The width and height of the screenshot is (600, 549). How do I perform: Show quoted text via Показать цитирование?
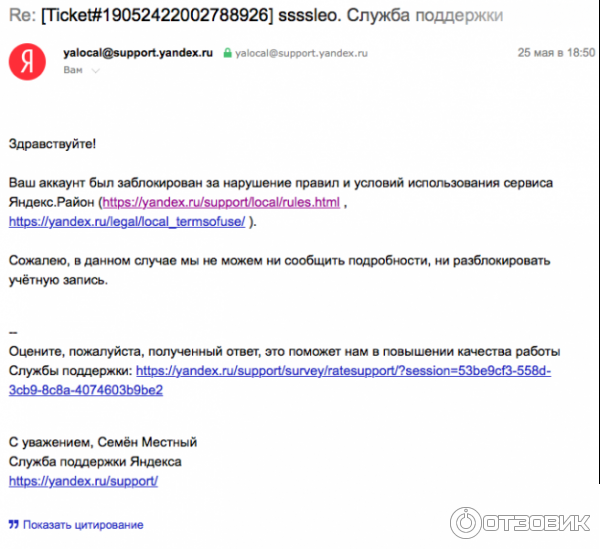tap(83, 524)
